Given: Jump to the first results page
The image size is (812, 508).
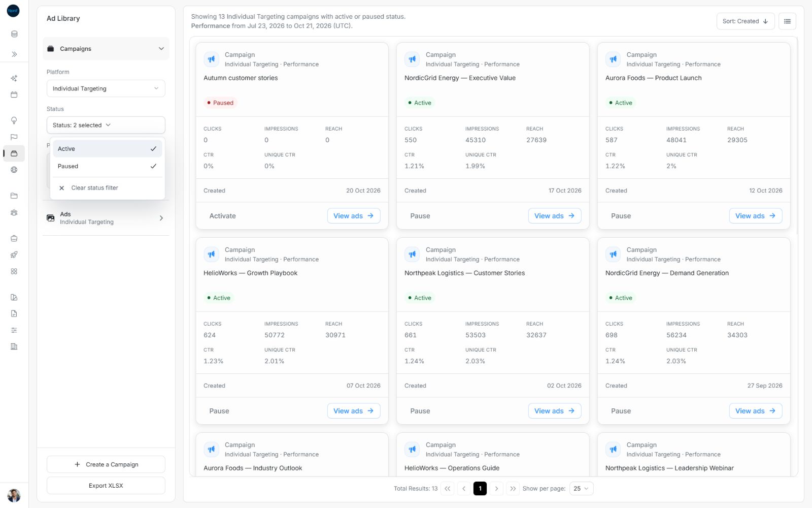Looking at the screenshot, I should pyautogui.click(x=447, y=489).
